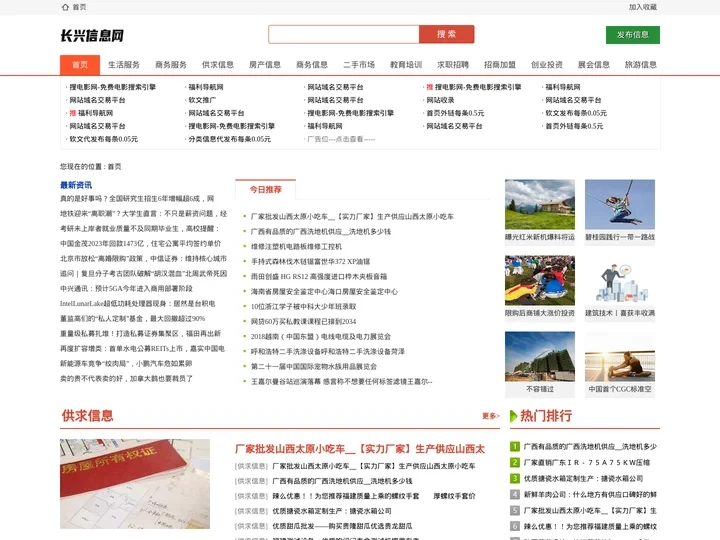The height and width of the screenshot is (540, 720).
Task: Click 软文推广 ad link
Action: (x=202, y=100)
